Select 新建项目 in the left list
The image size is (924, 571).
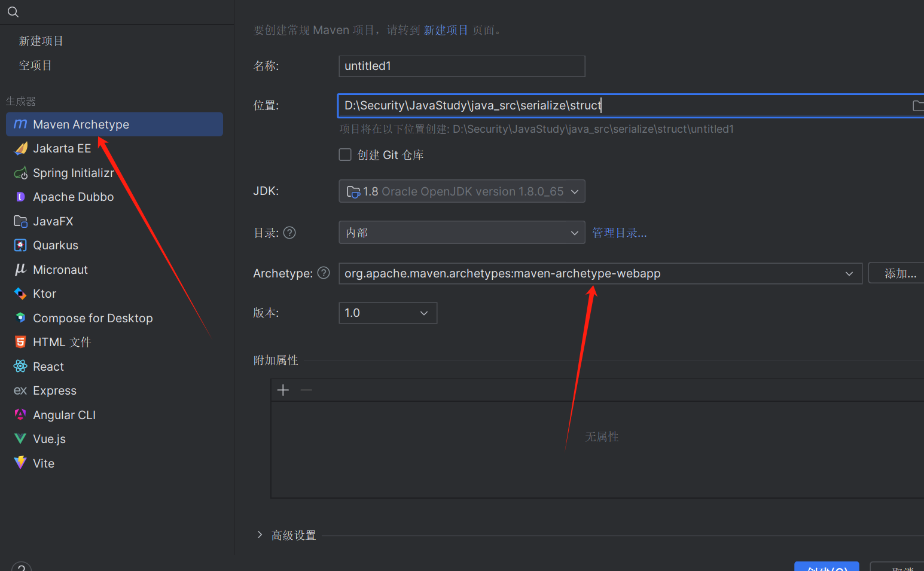41,41
